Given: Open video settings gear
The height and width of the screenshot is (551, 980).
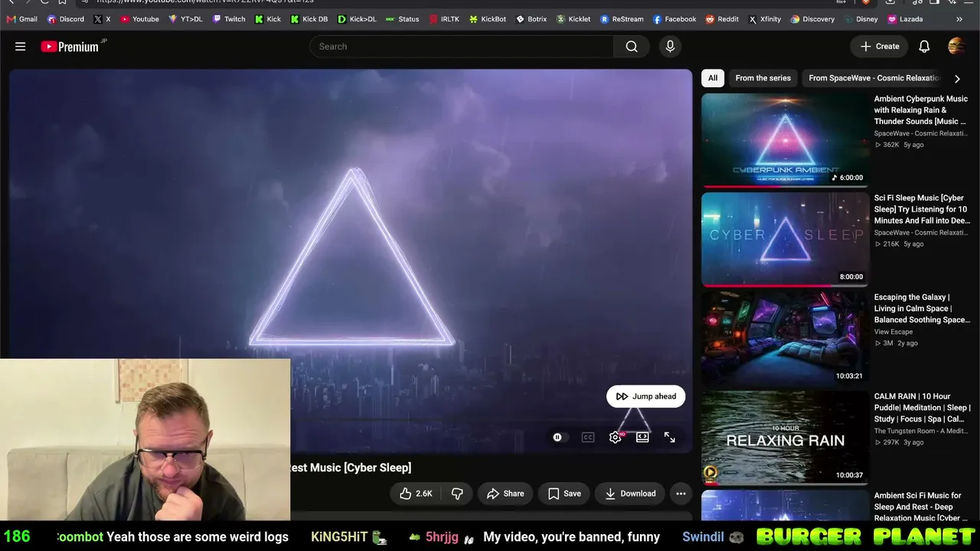Looking at the screenshot, I should (615, 437).
